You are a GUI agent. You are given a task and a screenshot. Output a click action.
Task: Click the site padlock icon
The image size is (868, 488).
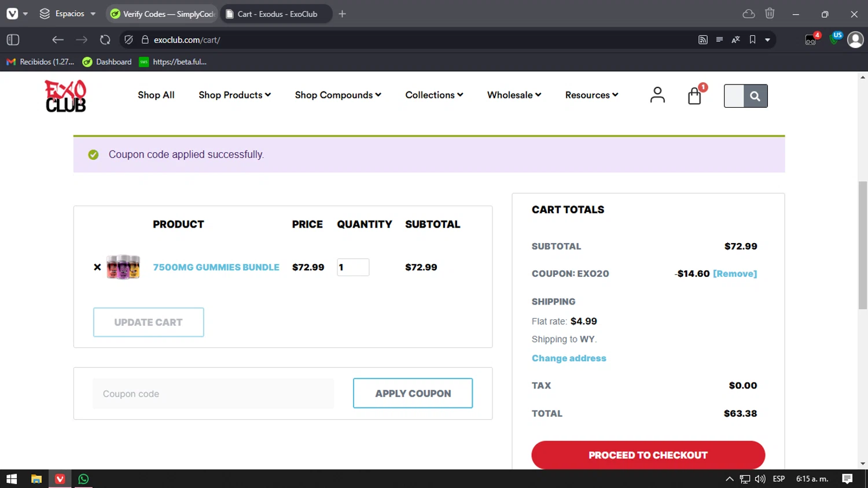pyautogui.click(x=145, y=40)
